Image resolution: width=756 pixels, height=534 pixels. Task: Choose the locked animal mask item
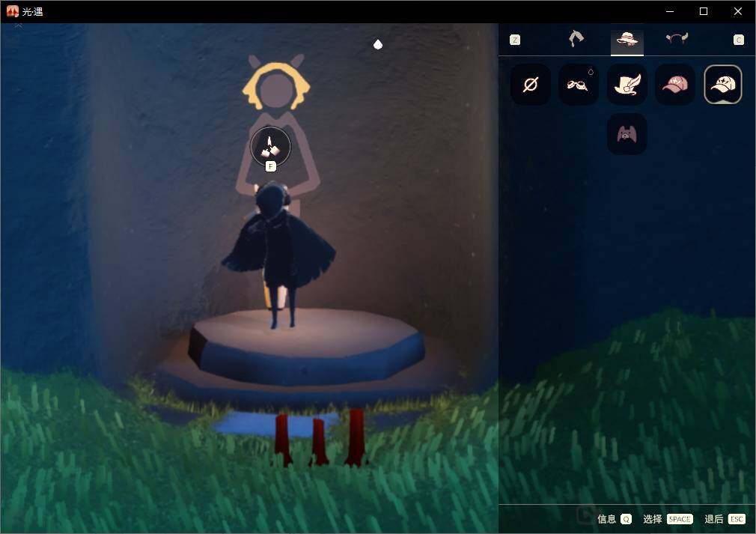[x=627, y=134]
